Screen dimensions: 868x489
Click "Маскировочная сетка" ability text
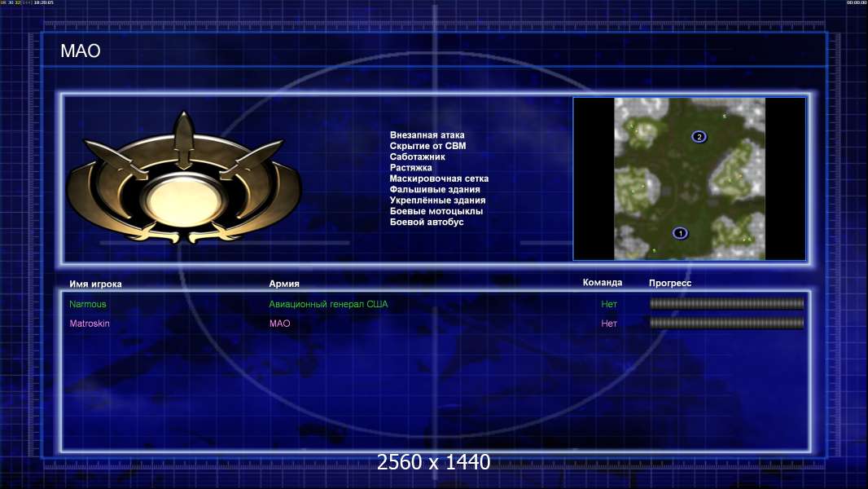(x=438, y=178)
